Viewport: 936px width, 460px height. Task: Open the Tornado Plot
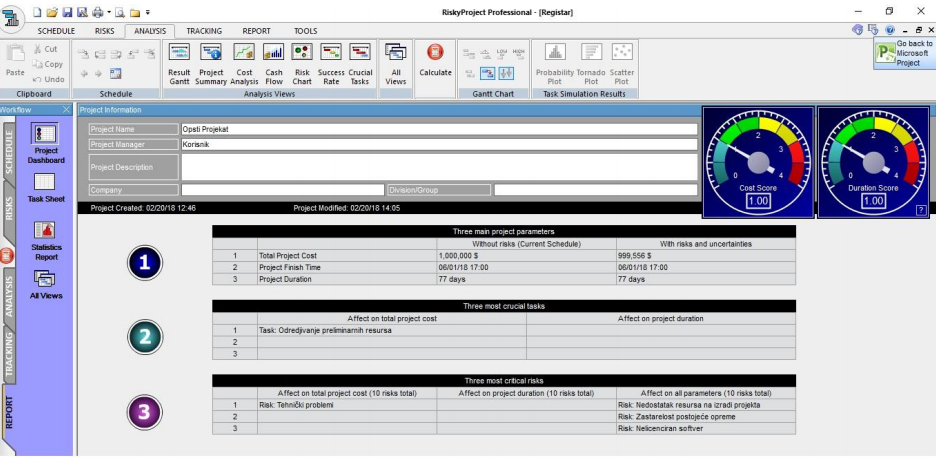click(591, 64)
